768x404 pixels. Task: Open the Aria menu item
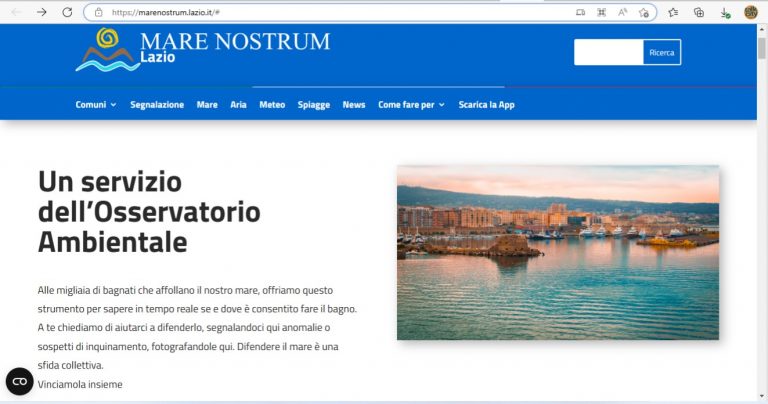239,105
